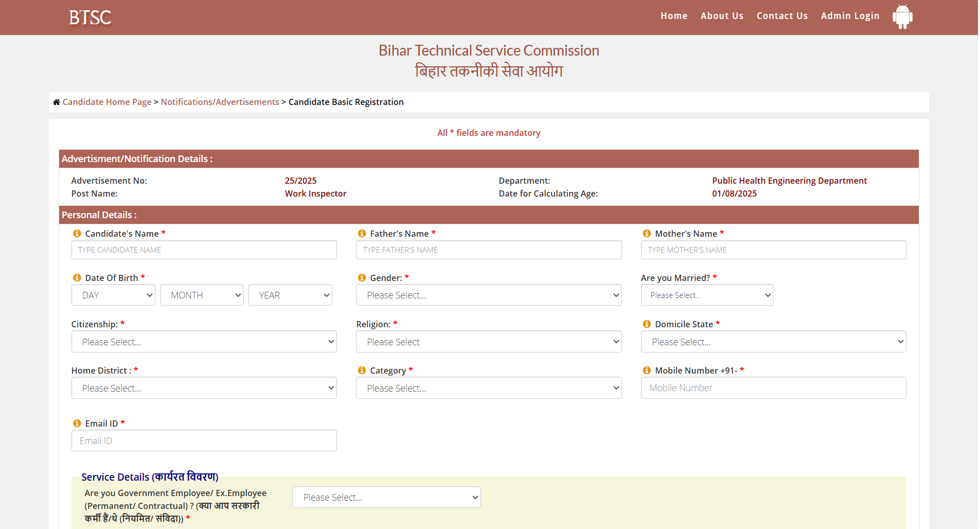Expand the Home District dropdown
The width and height of the screenshot is (980, 529).
pos(204,389)
